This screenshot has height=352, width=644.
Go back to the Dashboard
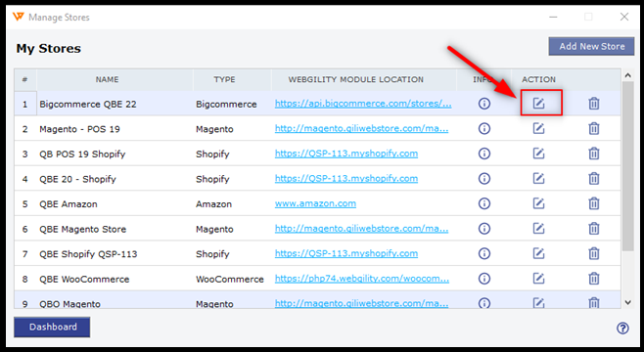52,327
